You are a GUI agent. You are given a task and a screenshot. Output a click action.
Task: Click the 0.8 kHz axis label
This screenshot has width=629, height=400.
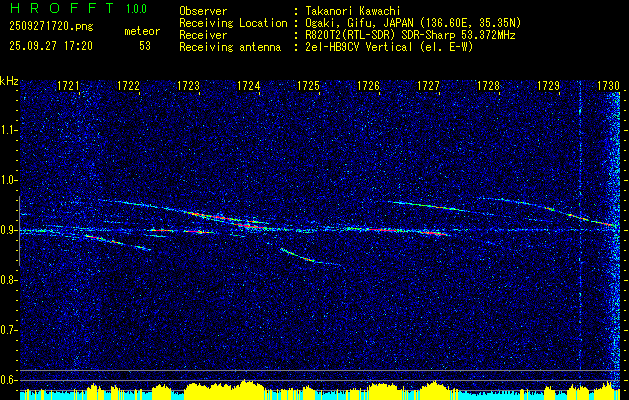click(x=8, y=280)
